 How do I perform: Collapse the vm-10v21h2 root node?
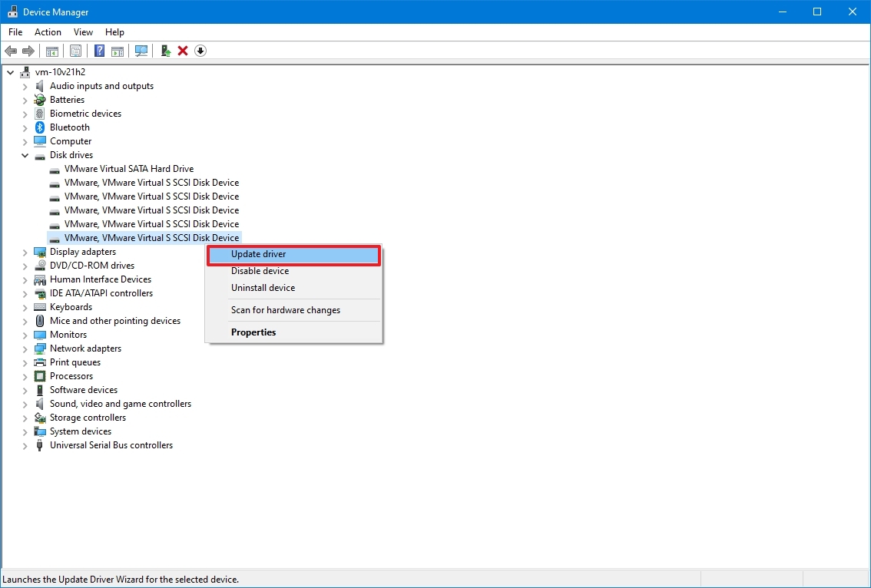point(10,71)
